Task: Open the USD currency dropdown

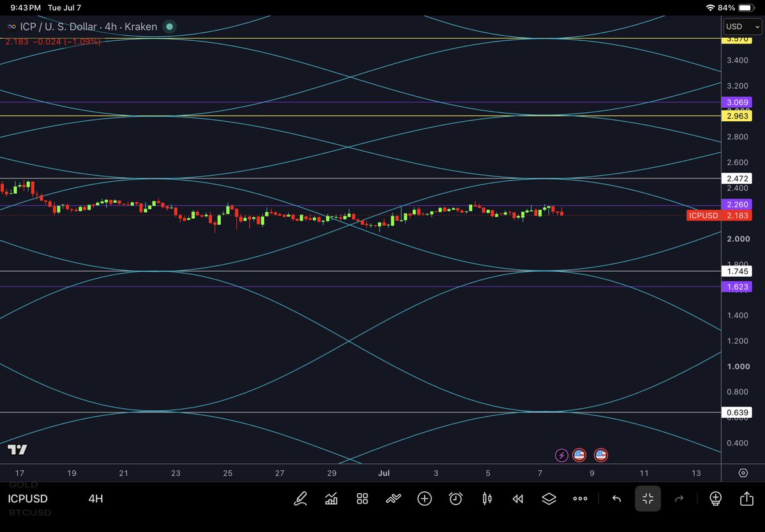Action: click(742, 26)
